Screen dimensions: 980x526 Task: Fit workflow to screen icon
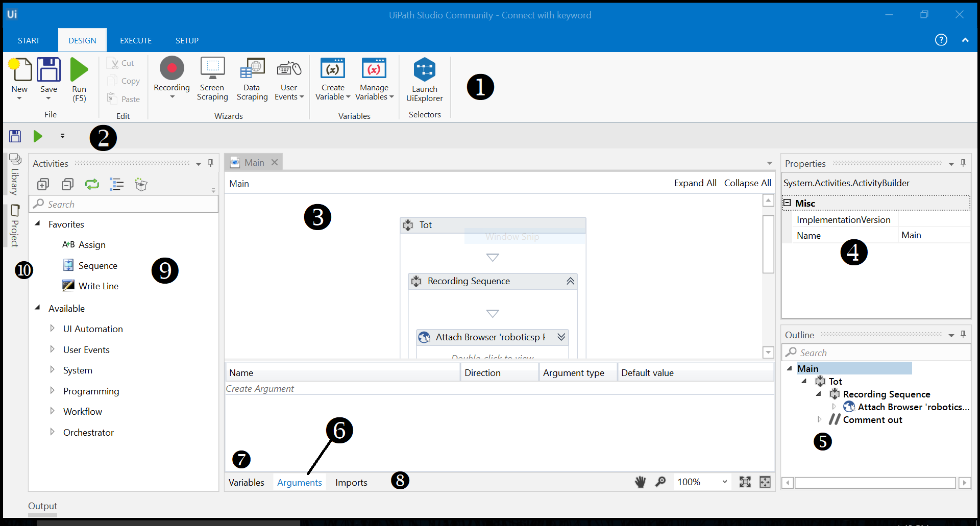click(745, 482)
